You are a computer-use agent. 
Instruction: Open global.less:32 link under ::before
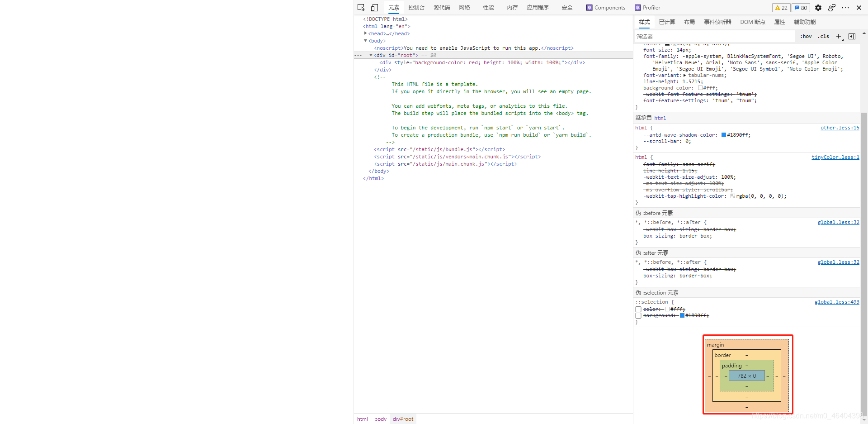[x=839, y=223]
